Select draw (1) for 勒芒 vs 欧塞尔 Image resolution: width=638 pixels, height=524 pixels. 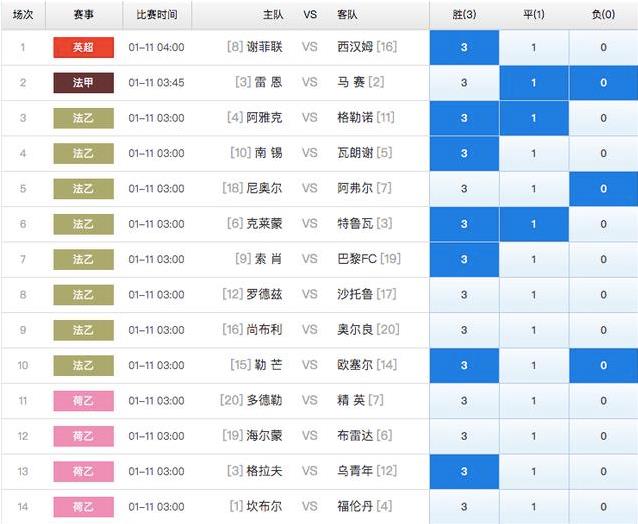[534, 366]
